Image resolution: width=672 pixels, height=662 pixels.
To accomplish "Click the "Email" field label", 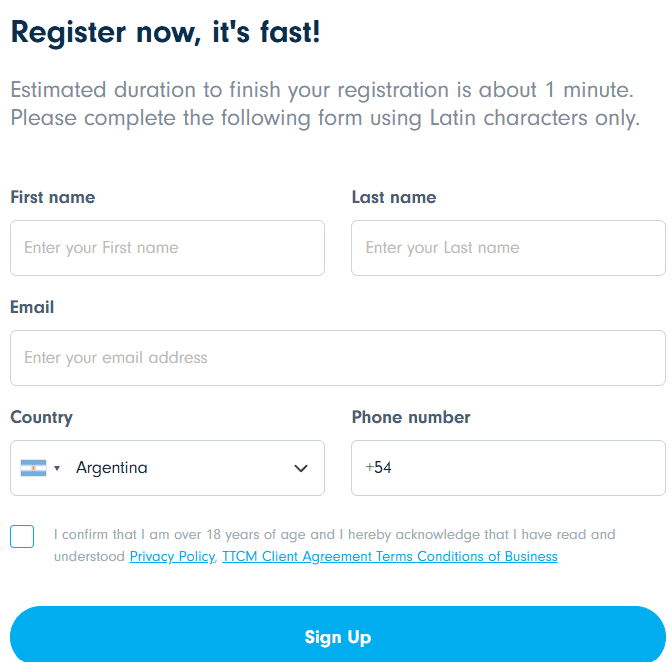I will click(32, 307).
